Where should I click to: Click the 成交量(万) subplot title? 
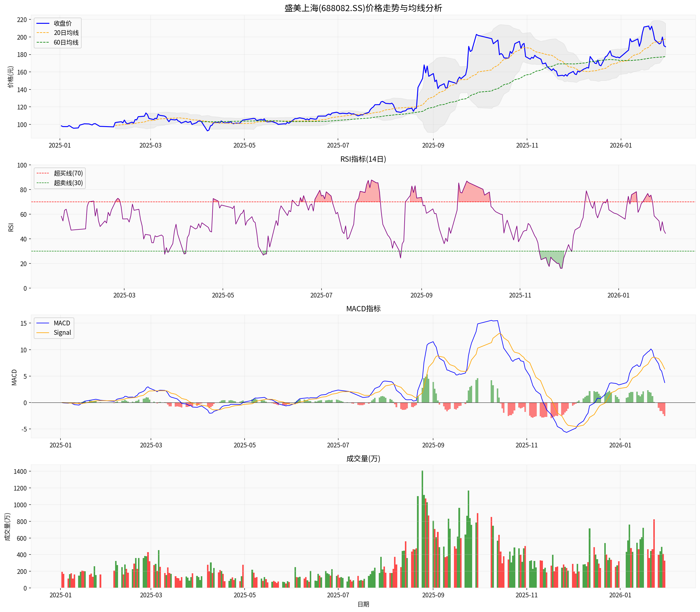pos(363,458)
